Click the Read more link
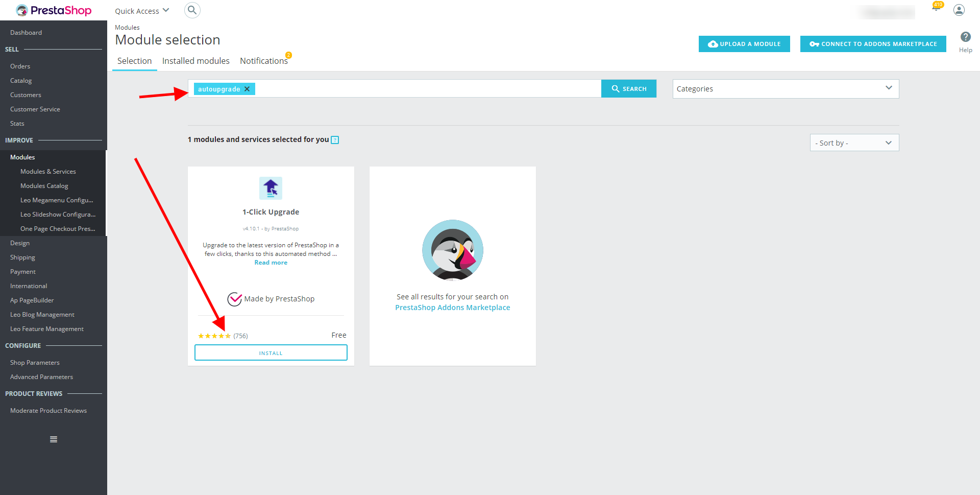 (271, 263)
